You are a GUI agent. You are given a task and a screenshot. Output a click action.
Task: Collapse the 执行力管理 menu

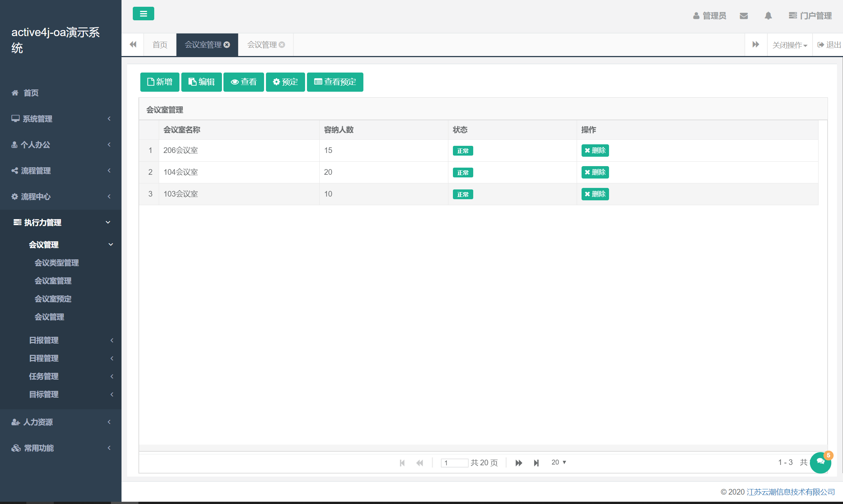[x=61, y=222]
